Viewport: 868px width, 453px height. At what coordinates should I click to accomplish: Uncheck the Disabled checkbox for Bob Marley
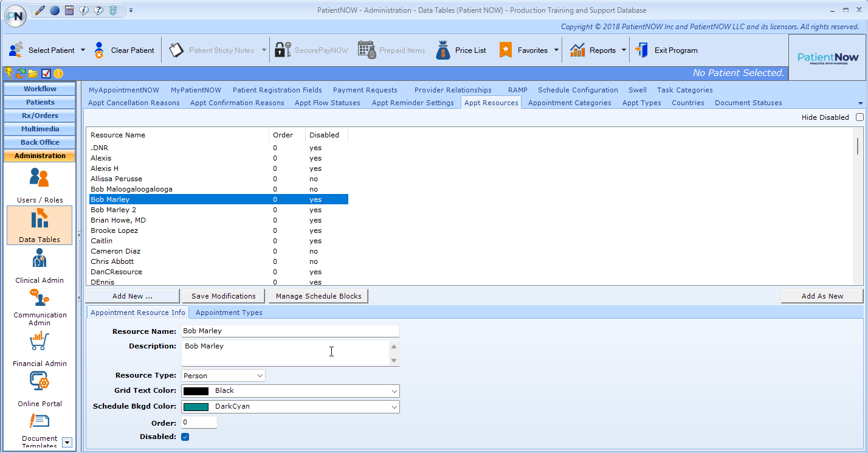coord(185,436)
